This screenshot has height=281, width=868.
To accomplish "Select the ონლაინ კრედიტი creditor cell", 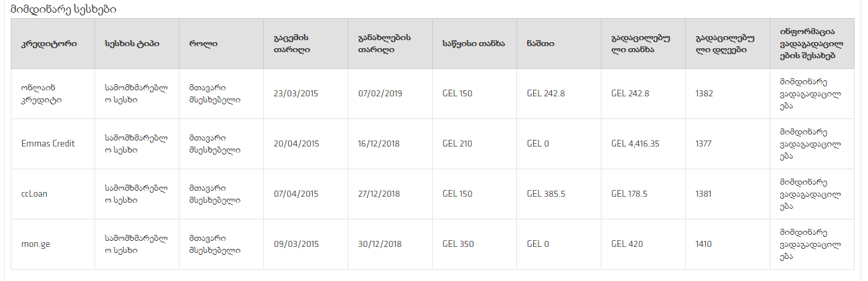I will [42, 94].
